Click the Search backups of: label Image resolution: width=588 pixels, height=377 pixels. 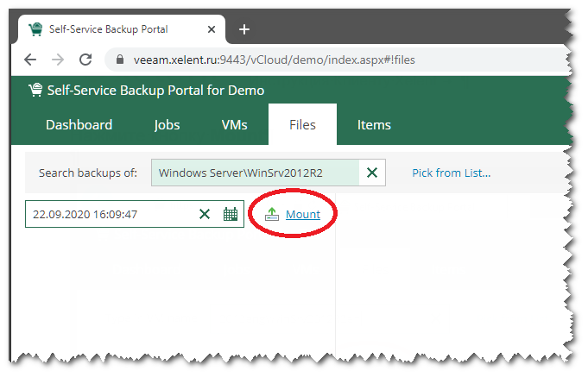tap(88, 173)
